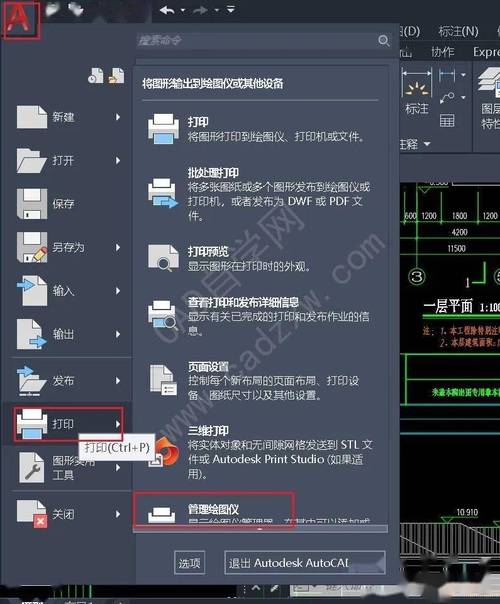Screen dimensions: 500x604
Task: Show open documents icon
Action: click(116, 76)
